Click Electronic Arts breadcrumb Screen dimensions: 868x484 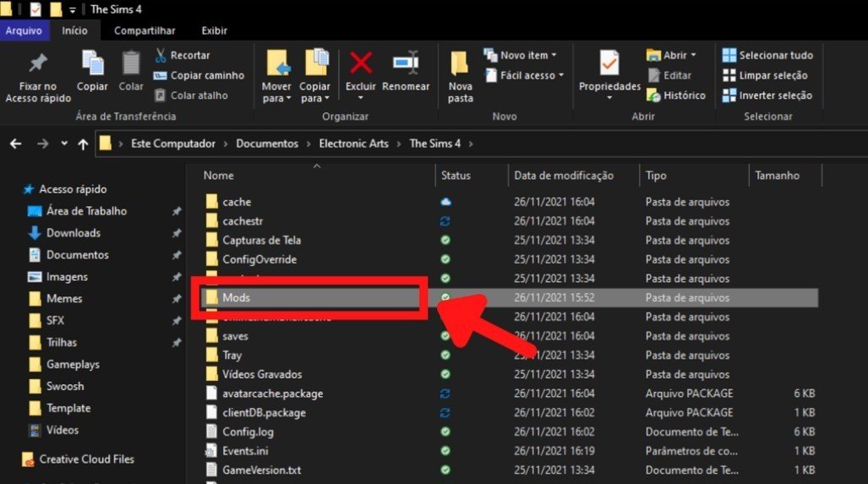(354, 144)
